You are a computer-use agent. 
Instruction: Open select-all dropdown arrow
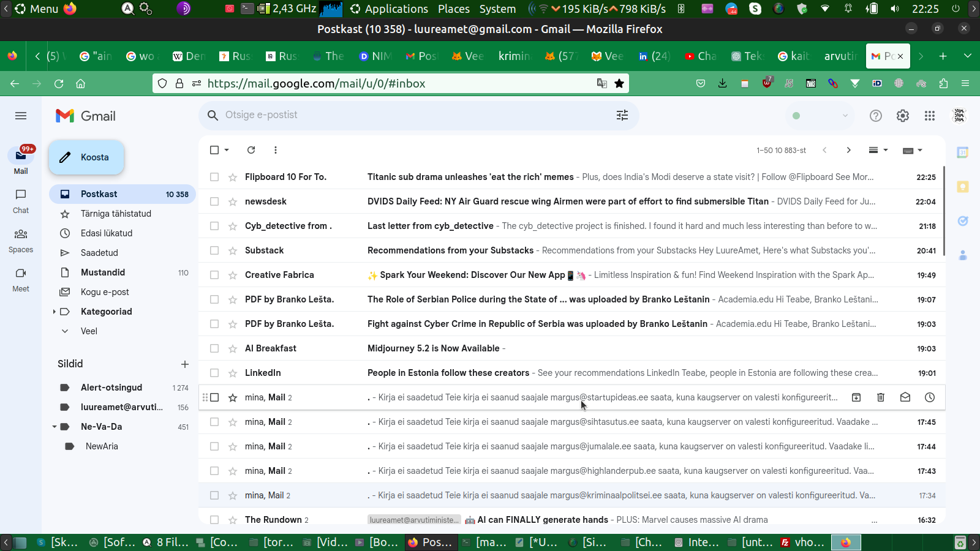227,150
